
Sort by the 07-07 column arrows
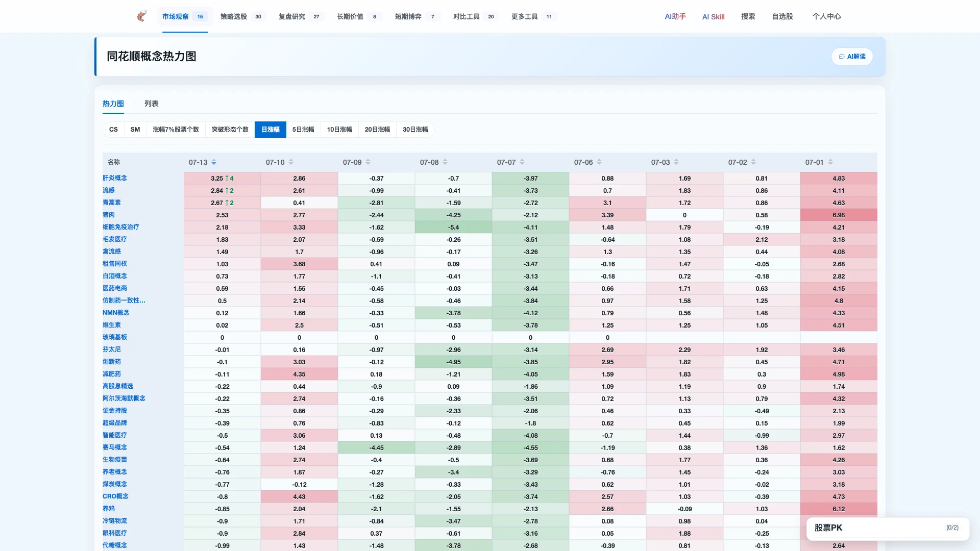[522, 162]
